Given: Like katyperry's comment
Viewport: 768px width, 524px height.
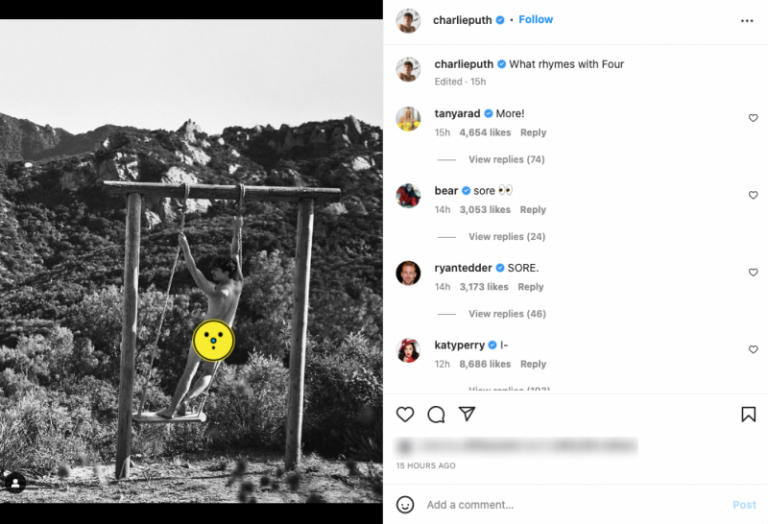Looking at the screenshot, I should pyautogui.click(x=753, y=349).
